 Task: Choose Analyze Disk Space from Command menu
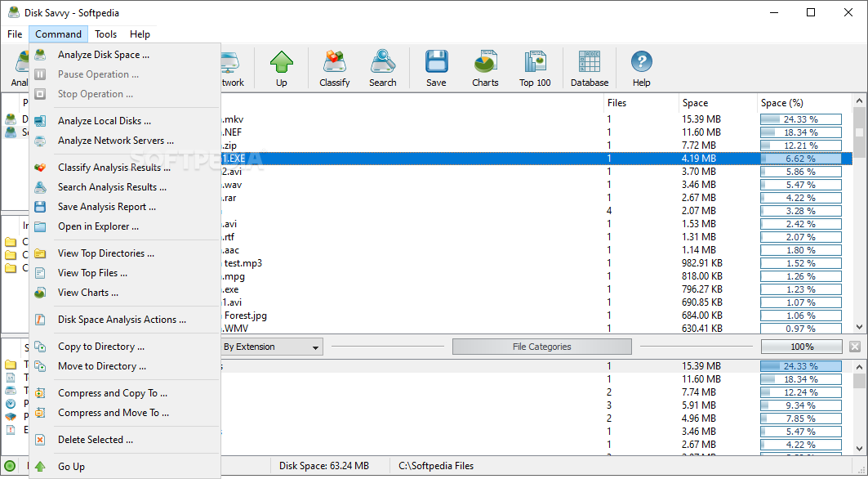[x=125, y=55]
